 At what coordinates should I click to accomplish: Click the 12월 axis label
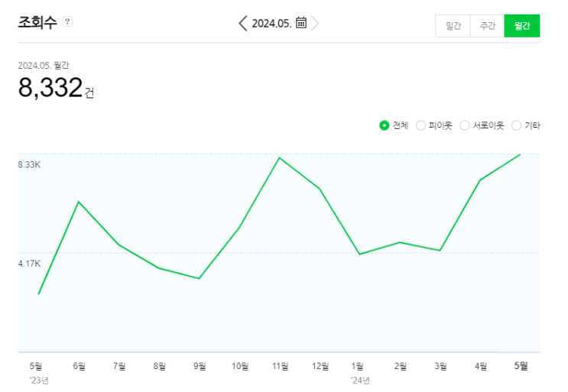(x=320, y=366)
